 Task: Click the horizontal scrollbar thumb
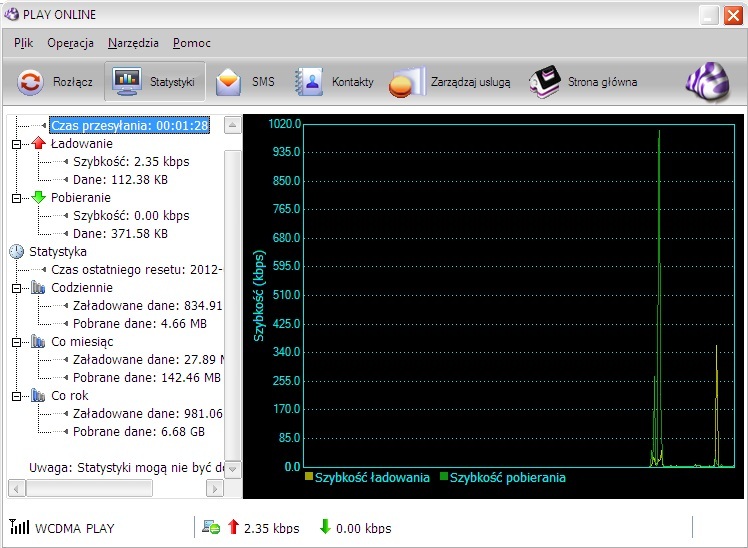coord(89,488)
